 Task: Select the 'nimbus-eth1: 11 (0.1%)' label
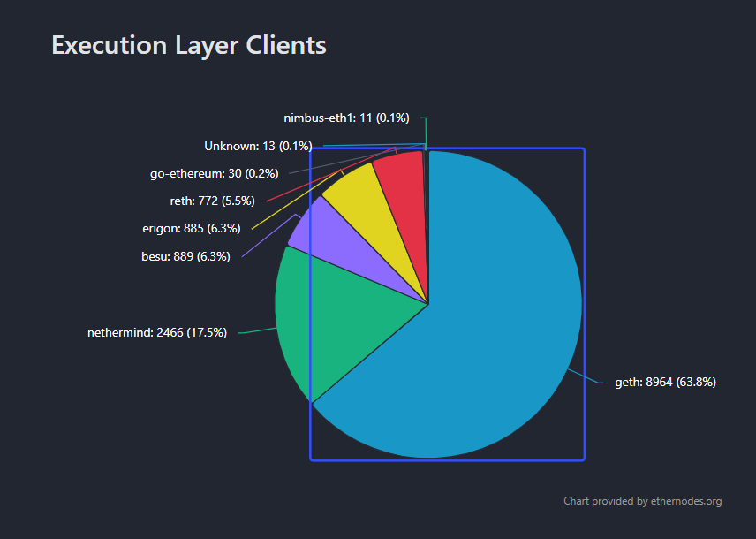tap(346, 118)
